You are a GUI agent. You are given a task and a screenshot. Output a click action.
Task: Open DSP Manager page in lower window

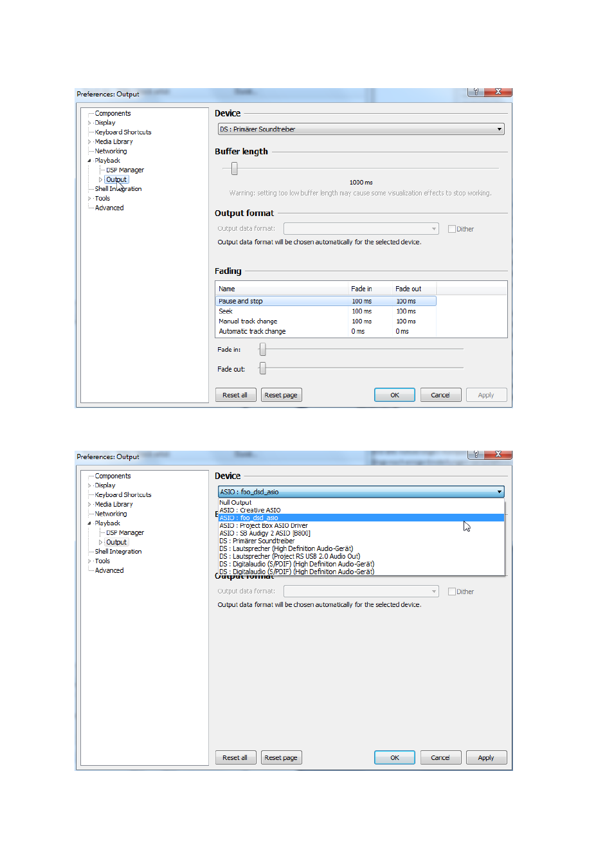click(125, 533)
